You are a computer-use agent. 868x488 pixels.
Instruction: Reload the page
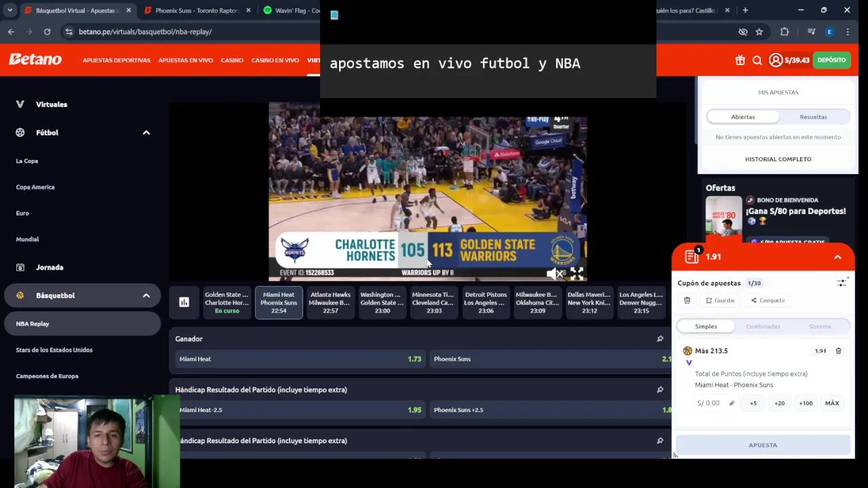coord(47,32)
